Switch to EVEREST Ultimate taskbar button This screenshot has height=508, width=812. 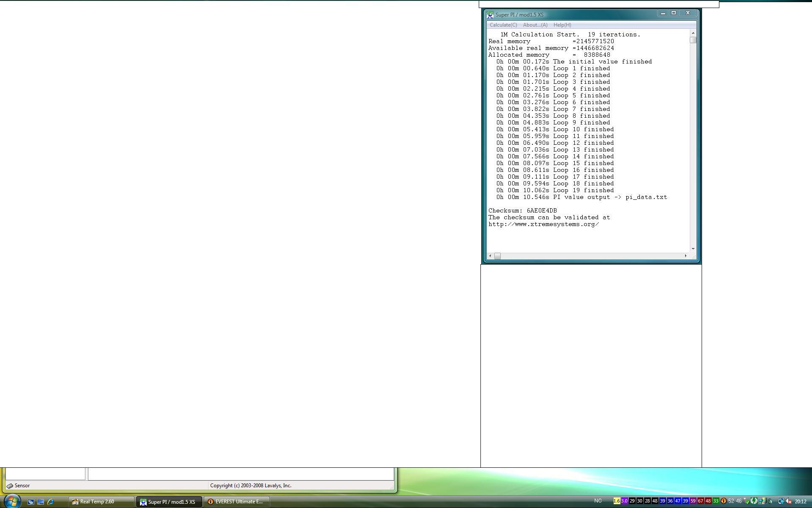[237, 502]
